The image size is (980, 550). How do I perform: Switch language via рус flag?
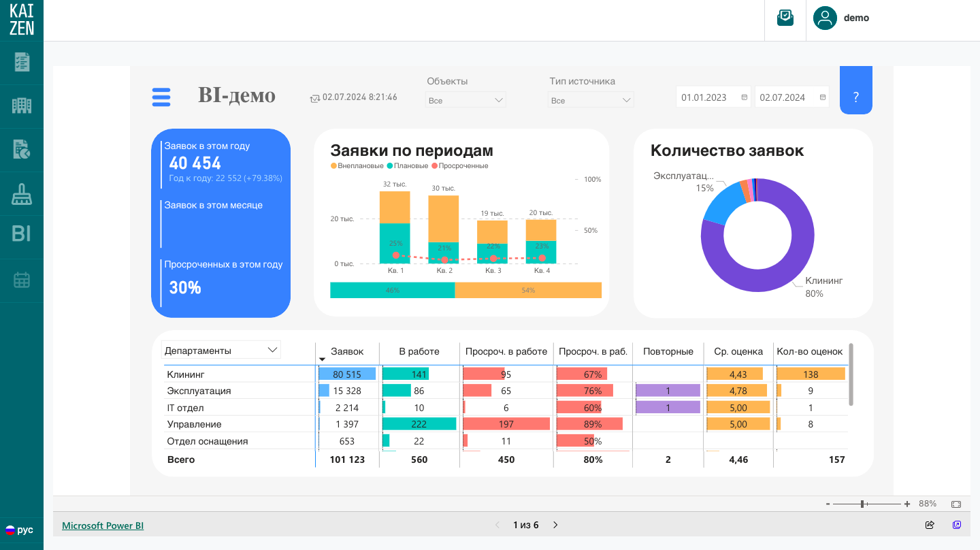point(20,530)
